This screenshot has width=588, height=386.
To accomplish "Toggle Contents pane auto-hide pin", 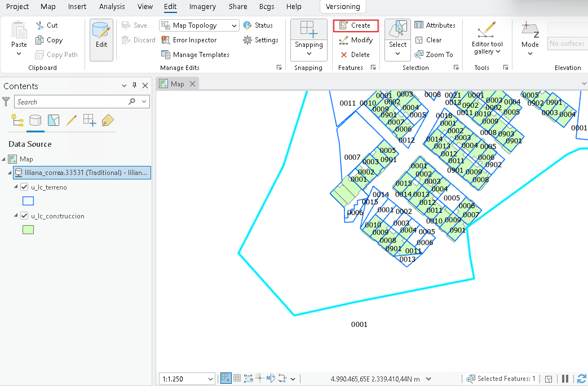I will tap(135, 86).
